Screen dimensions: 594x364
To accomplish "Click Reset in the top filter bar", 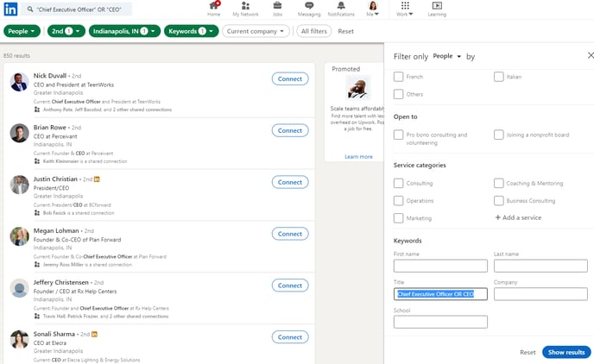I will click(345, 31).
